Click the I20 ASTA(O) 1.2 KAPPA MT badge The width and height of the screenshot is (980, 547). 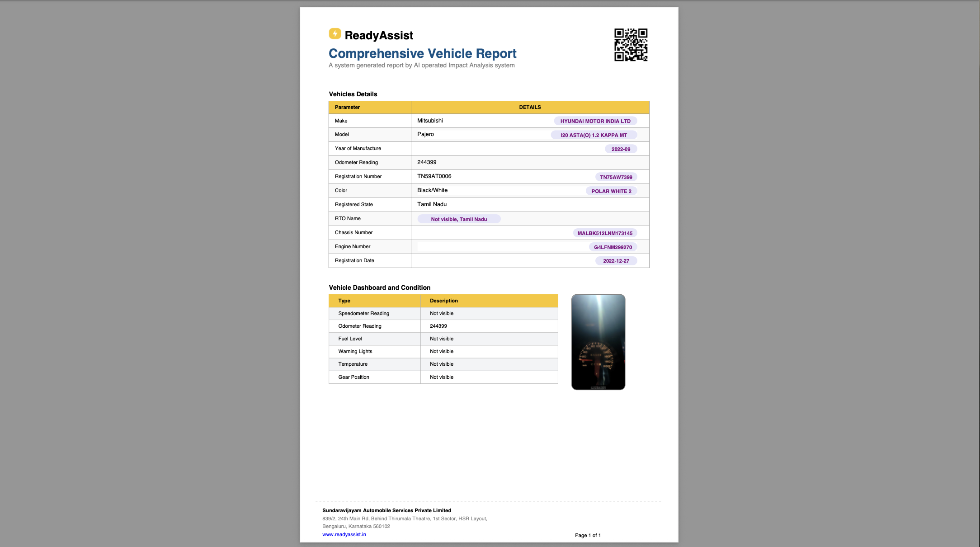[x=594, y=135]
